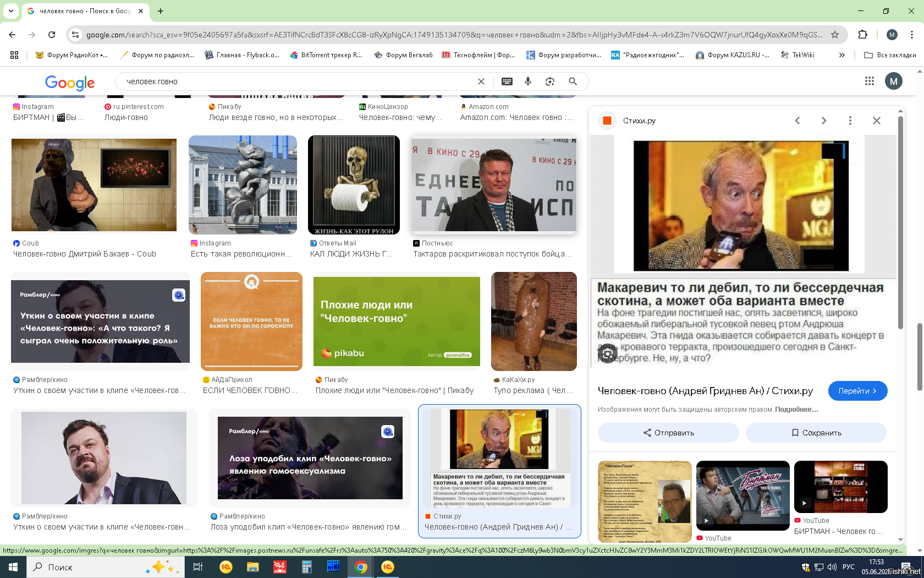Image resolution: width=924 pixels, height=578 pixels.
Task: Open the Instagram sculpture image thumbnail
Action: 243,185
